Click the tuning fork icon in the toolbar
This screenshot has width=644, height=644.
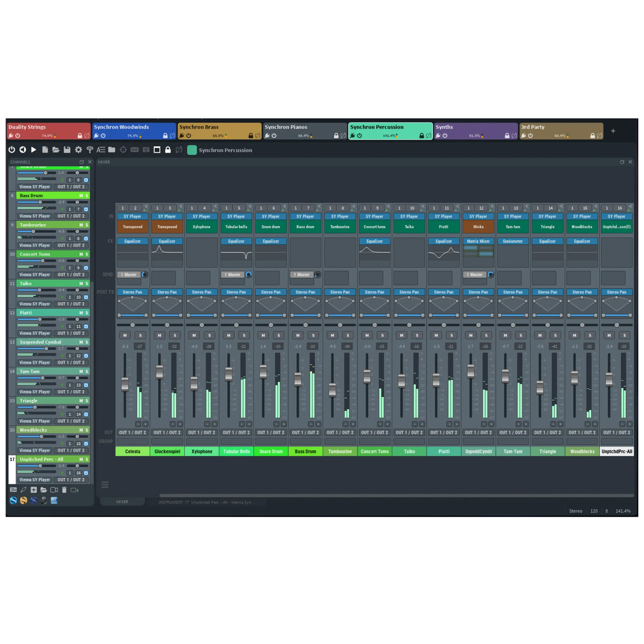tap(90, 150)
